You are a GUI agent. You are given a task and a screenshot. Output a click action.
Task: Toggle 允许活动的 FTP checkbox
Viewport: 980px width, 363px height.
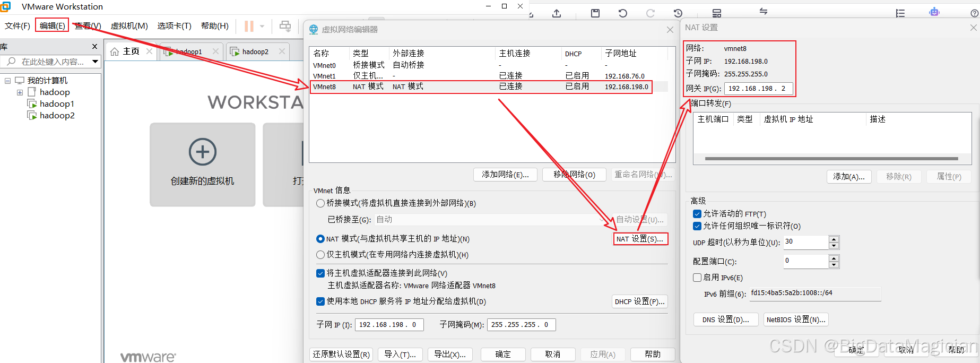[697, 214]
